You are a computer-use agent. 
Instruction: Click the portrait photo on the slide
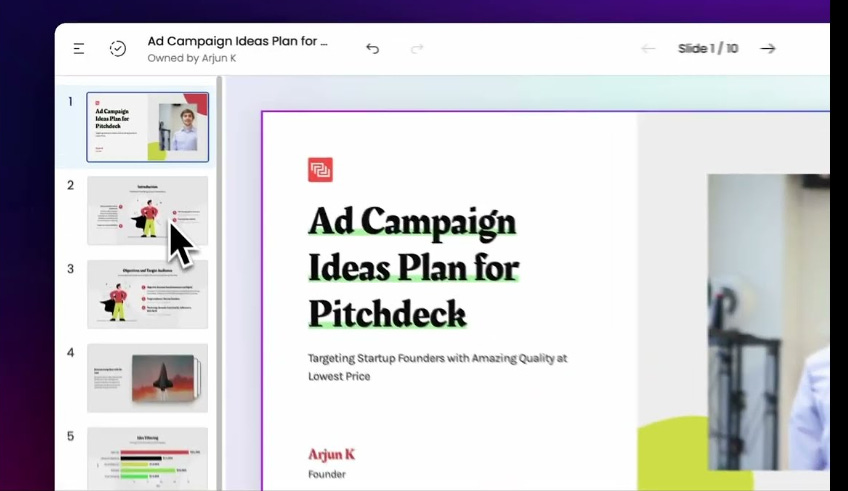click(768, 322)
